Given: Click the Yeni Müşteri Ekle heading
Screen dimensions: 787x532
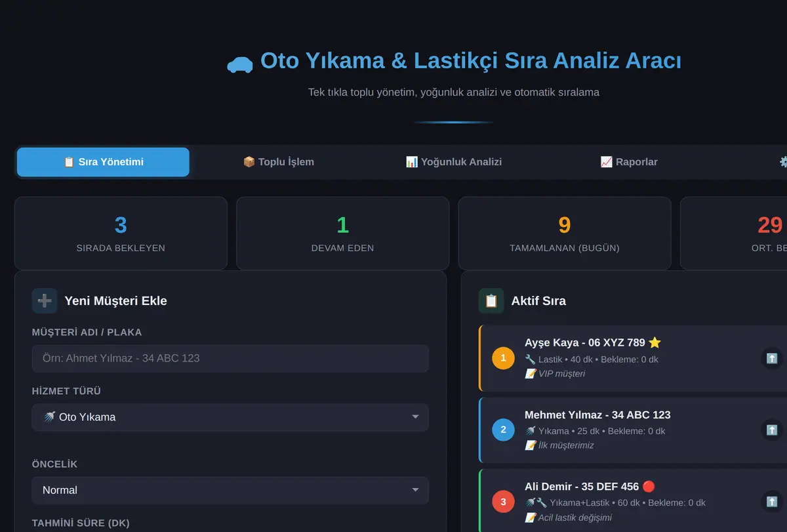Looking at the screenshot, I should 115,301.
